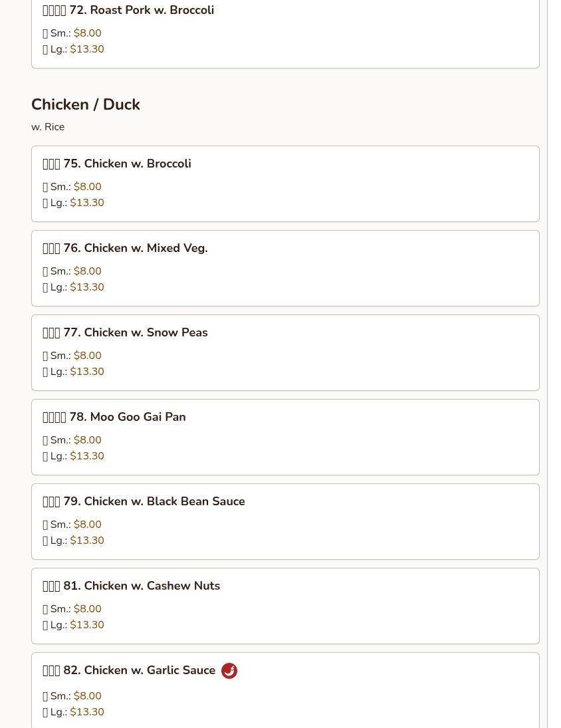
Task: Choose large size Chicken w. Garlic Sauce
Action: tap(74, 713)
